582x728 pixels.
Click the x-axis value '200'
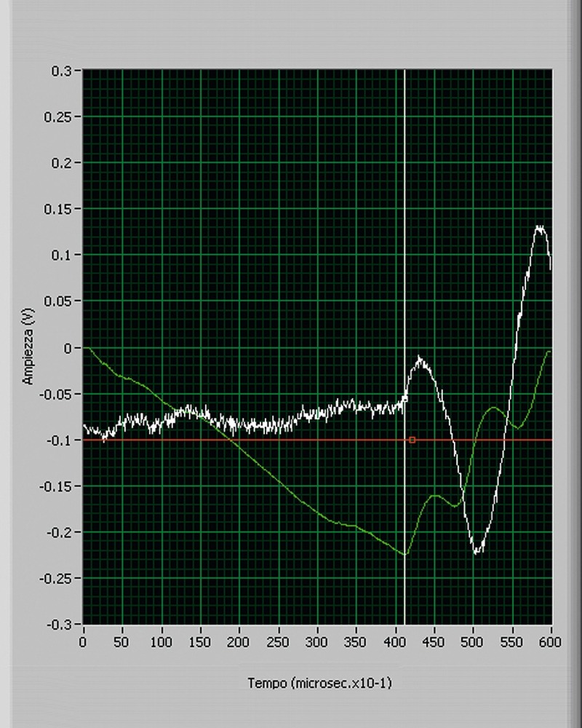[239, 643]
